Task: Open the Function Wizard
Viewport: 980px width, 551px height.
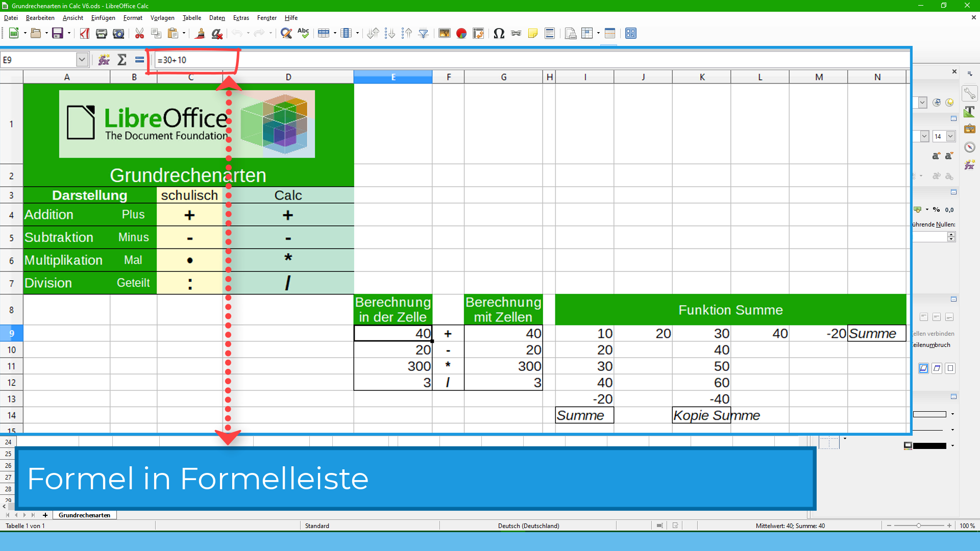Action: tap(104, 60)
